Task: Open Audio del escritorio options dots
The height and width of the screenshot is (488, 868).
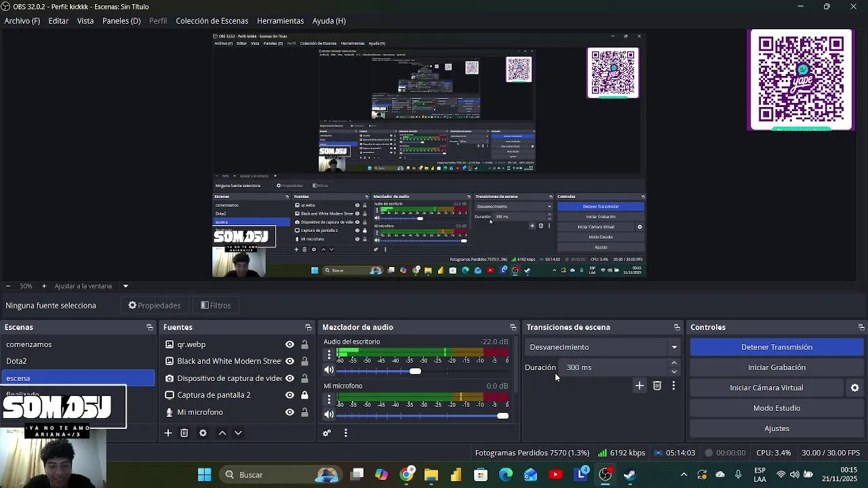Action: pyautogui.click(x=329, y=355)
